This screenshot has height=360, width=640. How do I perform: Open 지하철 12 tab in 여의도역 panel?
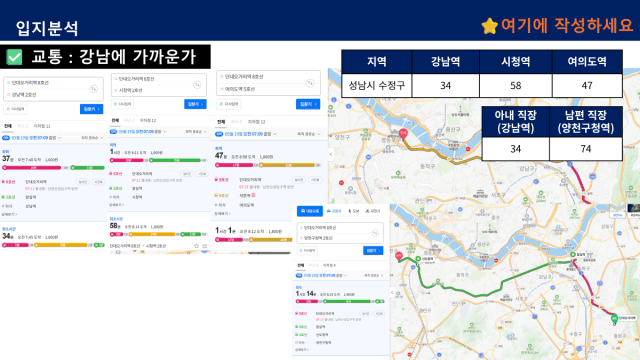coord(257,122)
